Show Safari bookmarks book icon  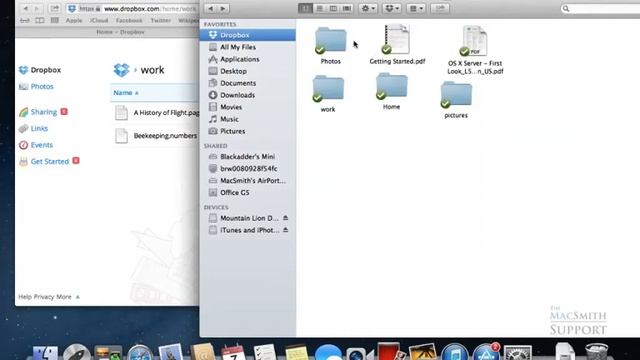(40, 20)
